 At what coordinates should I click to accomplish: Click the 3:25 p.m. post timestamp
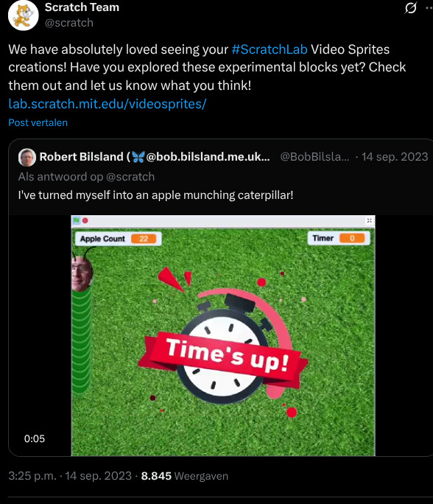coord(32,476)
